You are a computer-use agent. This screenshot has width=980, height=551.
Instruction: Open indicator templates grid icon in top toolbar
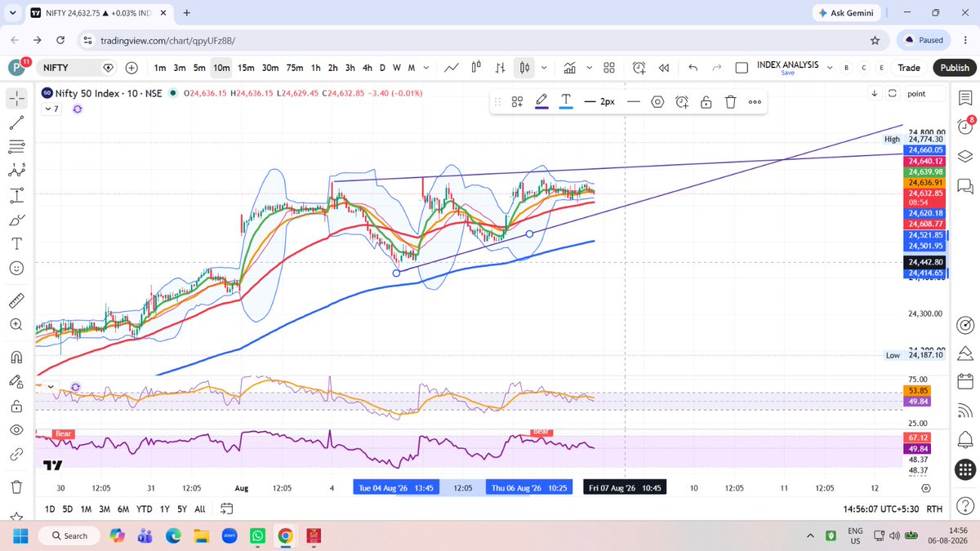click(609, 68)
